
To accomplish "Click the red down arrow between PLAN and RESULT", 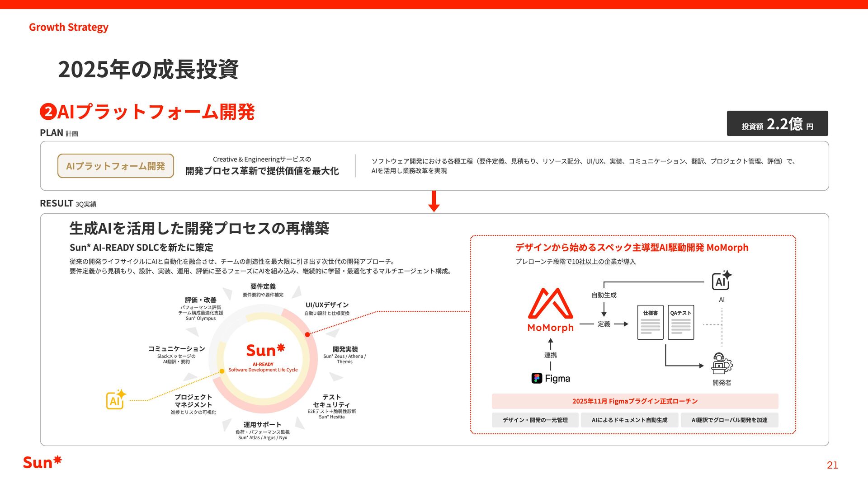I will pos(434,202).
